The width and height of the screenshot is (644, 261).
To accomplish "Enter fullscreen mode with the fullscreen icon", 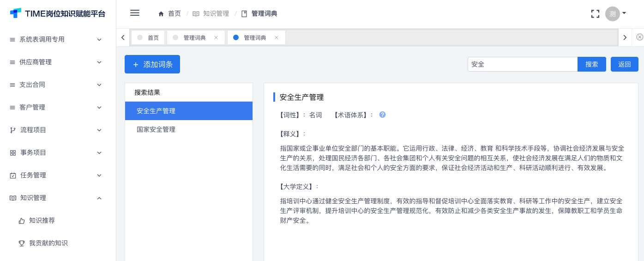I will pyautogui.click(x=595, y=14).
